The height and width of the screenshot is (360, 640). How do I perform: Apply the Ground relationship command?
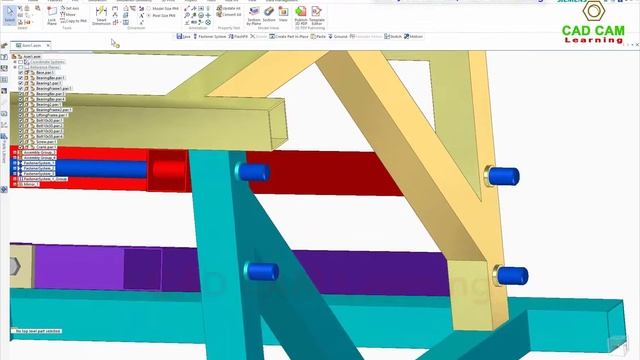pos(338,36)
